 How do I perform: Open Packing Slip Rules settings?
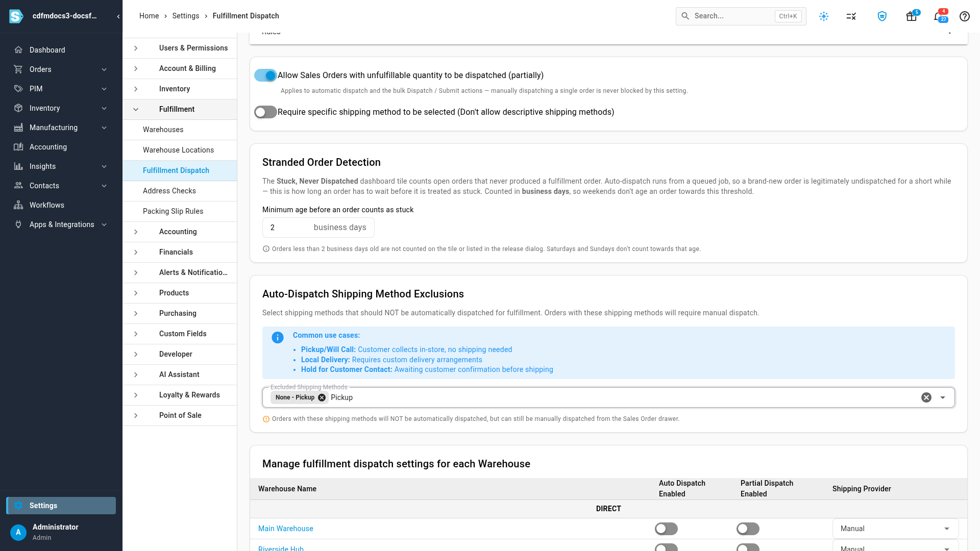click(x=180, y=211)
